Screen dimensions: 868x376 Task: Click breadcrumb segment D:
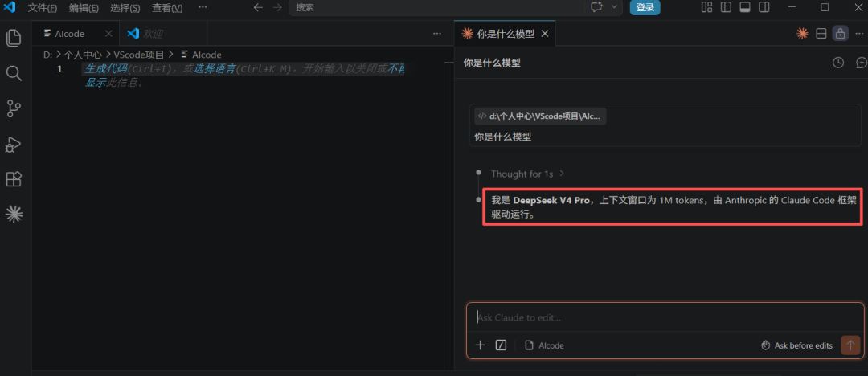47,55
